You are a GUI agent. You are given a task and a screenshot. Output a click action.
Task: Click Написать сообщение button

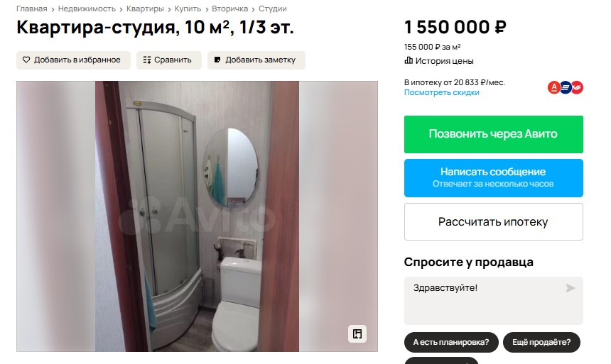pyautogui.click(x=493, y=178)
